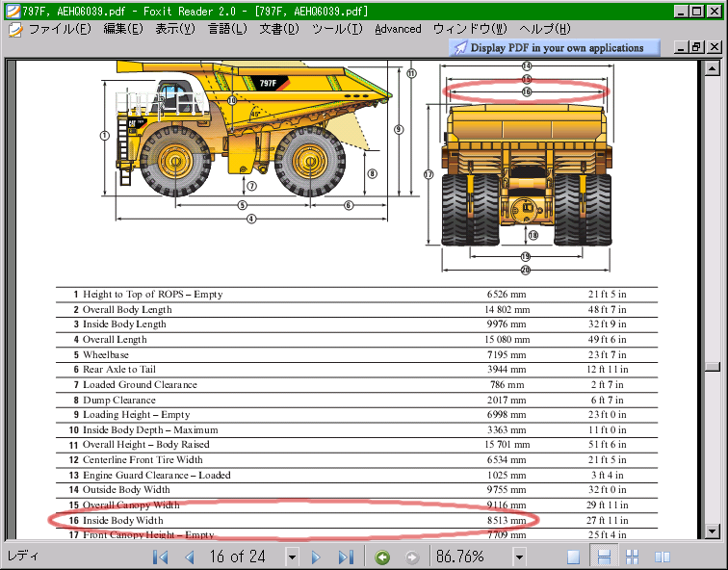The height and width of the screenshot is (570, 728).
Task: Switch to single page layout
Action: [x=573, y=557]
